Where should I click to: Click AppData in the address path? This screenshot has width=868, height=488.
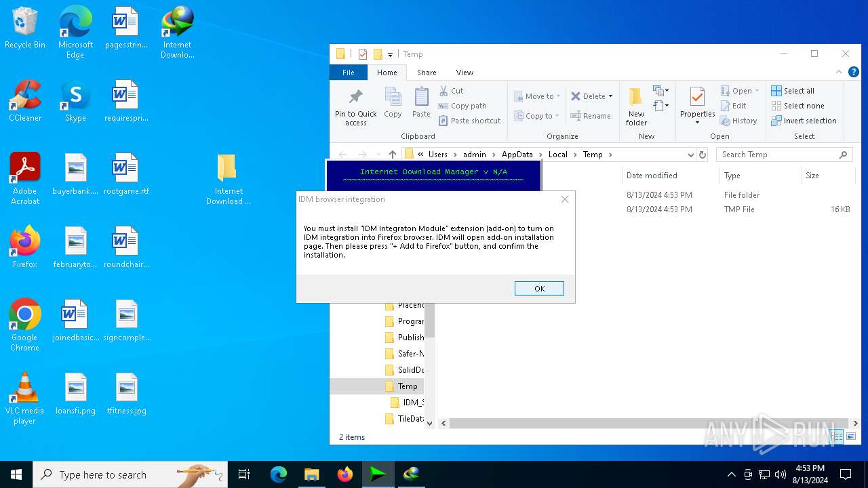pyautogui.click(x=517, y=155)
